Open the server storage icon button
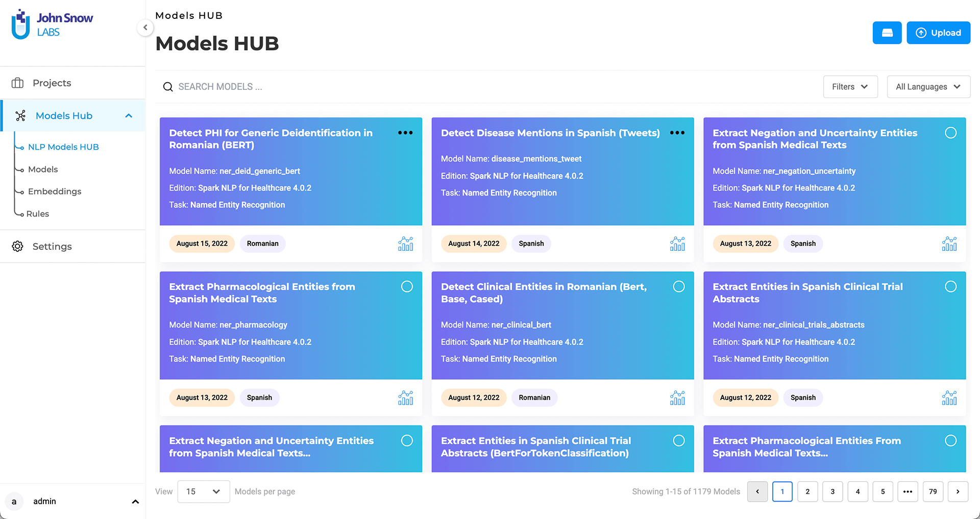 click(887, 33)
